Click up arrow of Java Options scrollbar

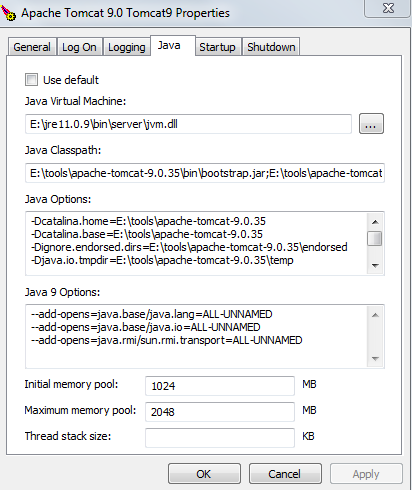(375, 221)
